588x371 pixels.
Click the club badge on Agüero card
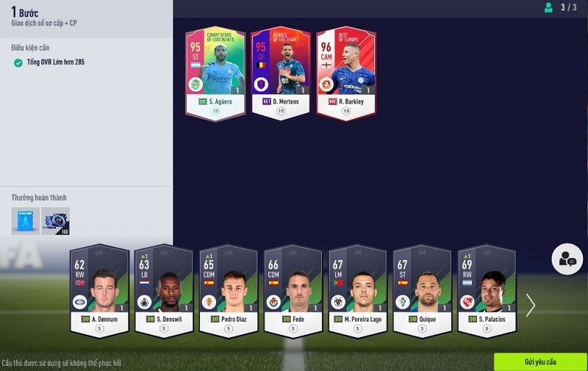[196, 84]
